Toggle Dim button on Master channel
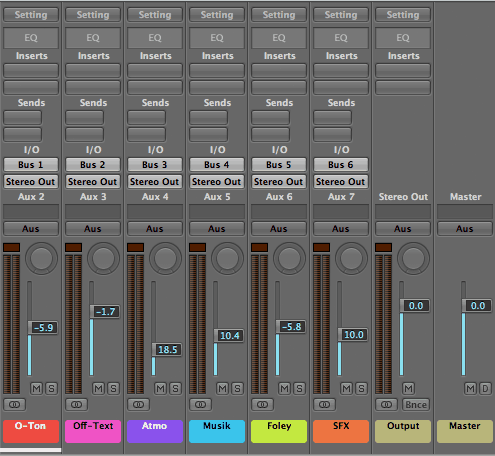This screenshot has height=456, width=495. 485,388
